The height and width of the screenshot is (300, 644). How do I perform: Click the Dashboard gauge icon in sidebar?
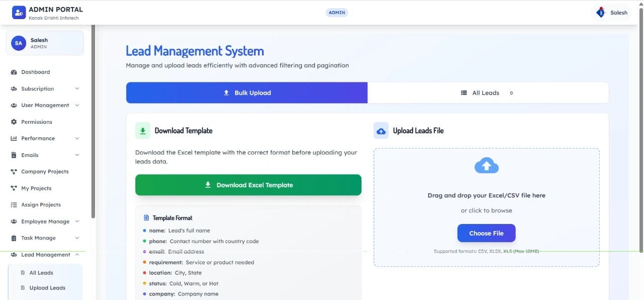14,72
